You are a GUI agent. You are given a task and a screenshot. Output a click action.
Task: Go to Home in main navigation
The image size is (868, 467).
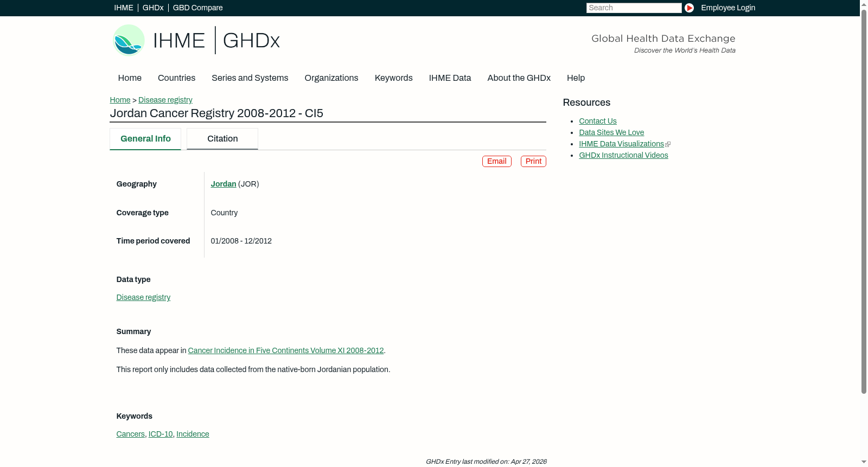coord(130,78)
